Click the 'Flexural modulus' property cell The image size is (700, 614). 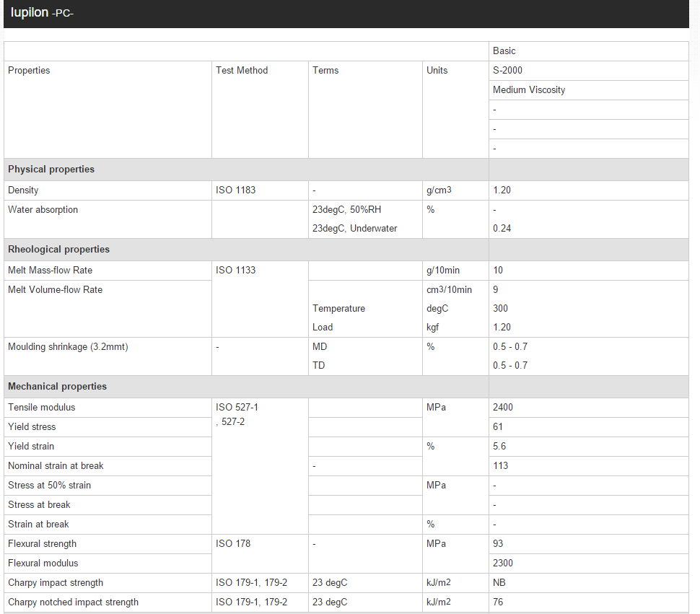coord(108,563)
